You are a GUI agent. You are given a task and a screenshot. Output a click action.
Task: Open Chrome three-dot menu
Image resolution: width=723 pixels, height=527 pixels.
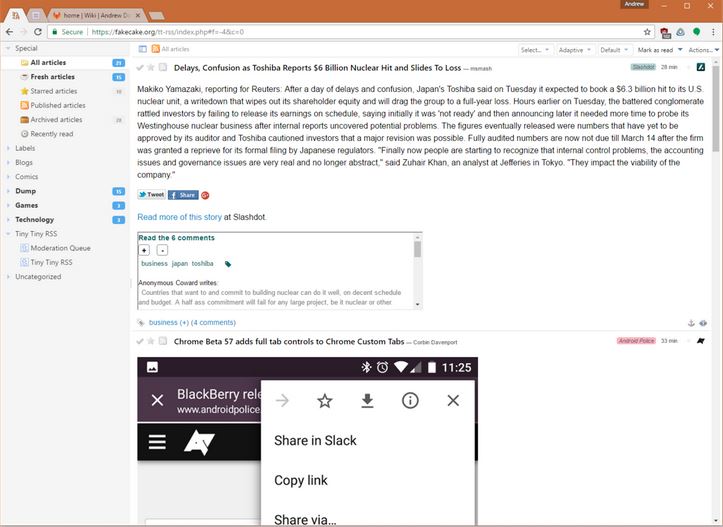[x=713, y=32]
